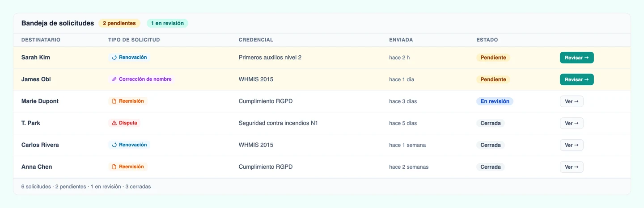Click Ver for T. Park's dispute
This screenshot has height=208, width=644.
point(572,123)
